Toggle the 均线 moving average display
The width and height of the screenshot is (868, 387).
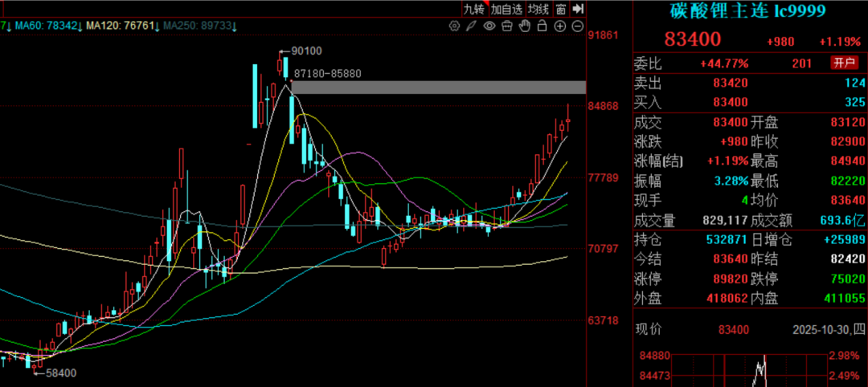538,9
